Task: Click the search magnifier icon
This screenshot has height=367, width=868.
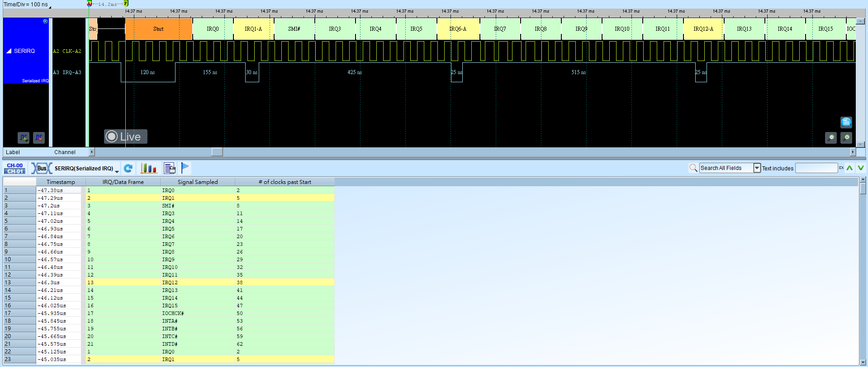Action: (x=693, y=168)
